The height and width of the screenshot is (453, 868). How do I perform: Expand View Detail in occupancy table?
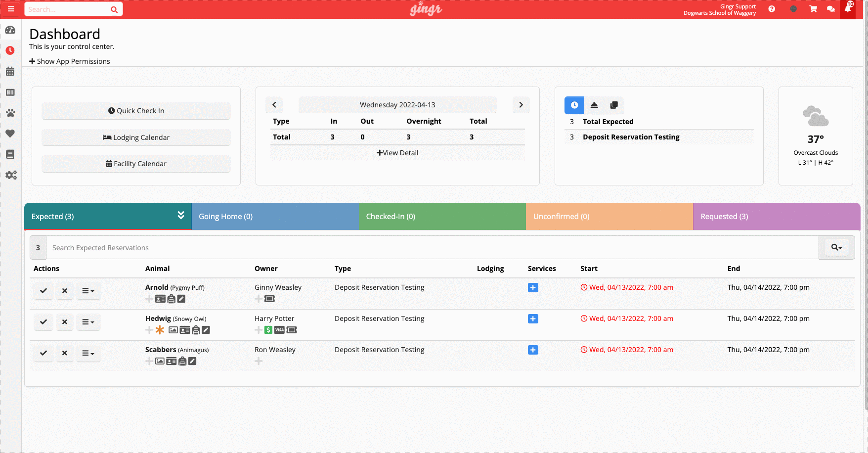(397, 153)
